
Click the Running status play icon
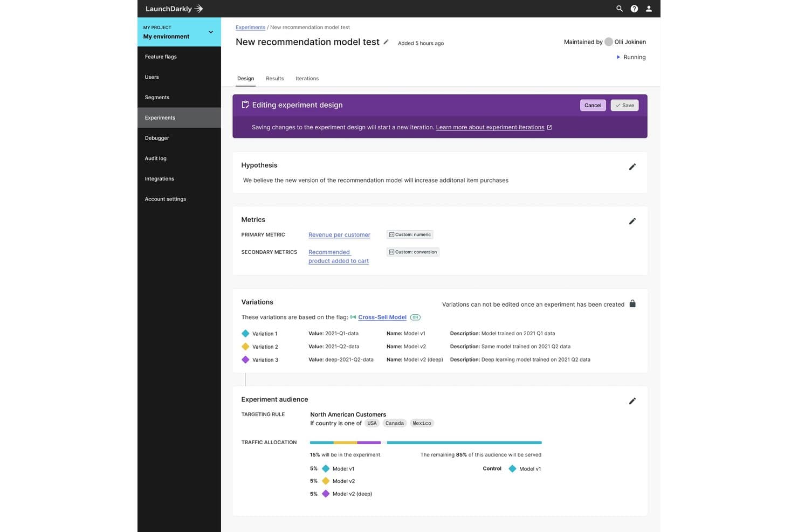coord(618,57)
